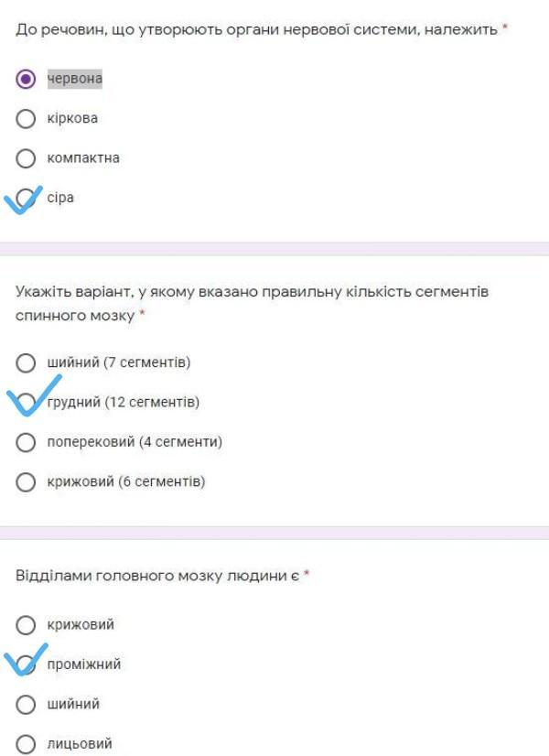Choose the 'кіркова' option
549x756 pixels.
coord(26,119)
